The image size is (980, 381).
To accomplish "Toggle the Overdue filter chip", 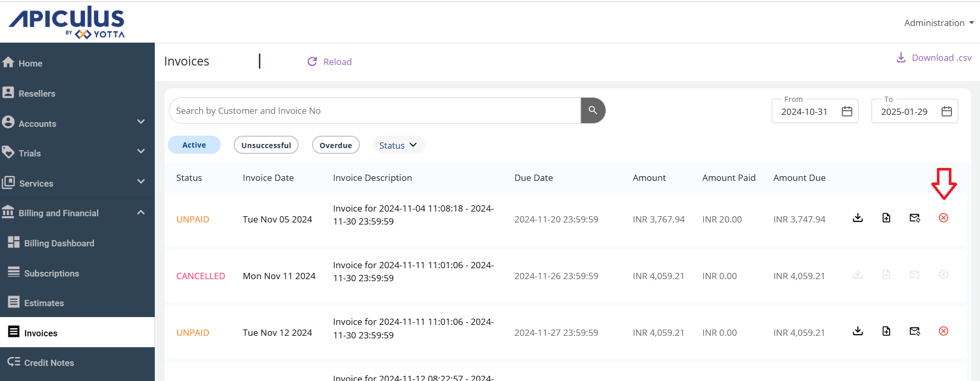I will click(335, 145).
